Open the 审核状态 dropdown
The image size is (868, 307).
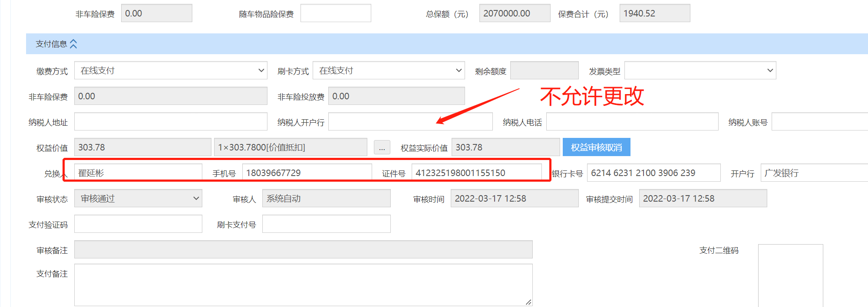[138, 198]
